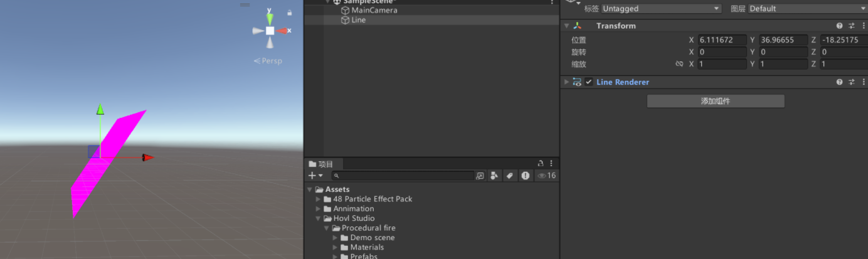
Task: Collapse the Assets folder arrow
Action: [x=310, y=189]
